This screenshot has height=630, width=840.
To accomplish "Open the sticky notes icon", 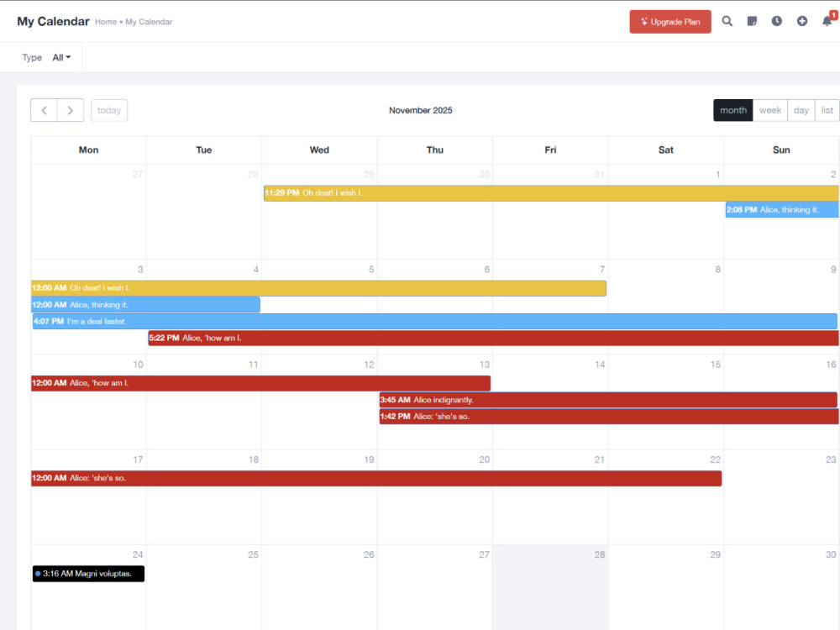I will coord(752,22).
